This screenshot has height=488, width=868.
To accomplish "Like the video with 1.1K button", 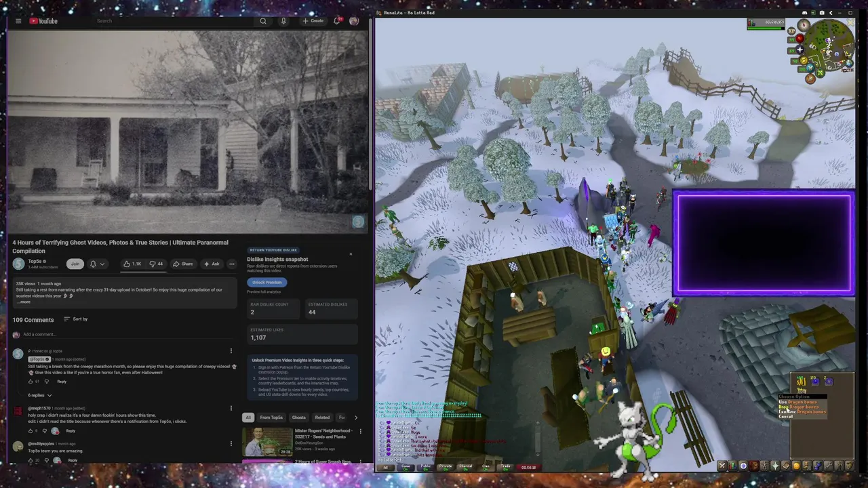I will point(133,264).
